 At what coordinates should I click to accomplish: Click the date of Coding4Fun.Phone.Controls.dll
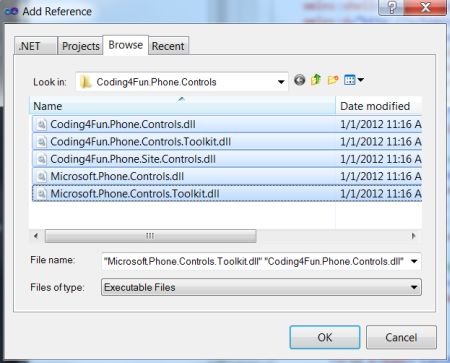381,124
